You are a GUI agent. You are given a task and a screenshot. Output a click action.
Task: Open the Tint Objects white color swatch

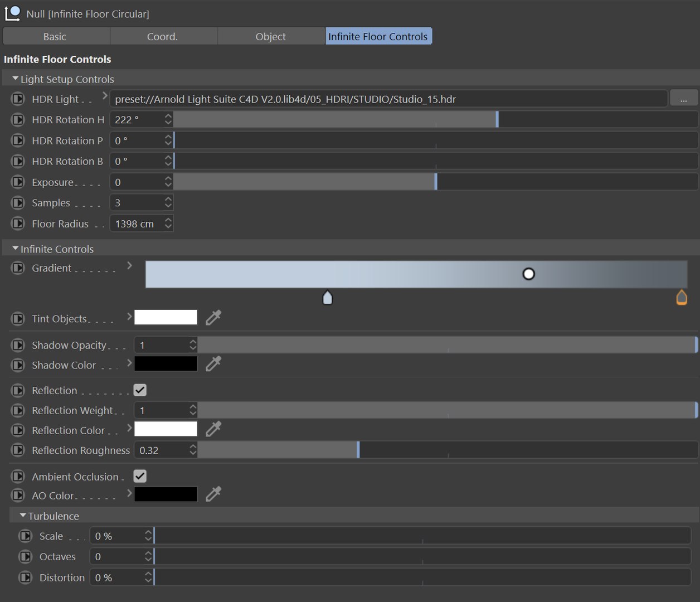point(166,317)
